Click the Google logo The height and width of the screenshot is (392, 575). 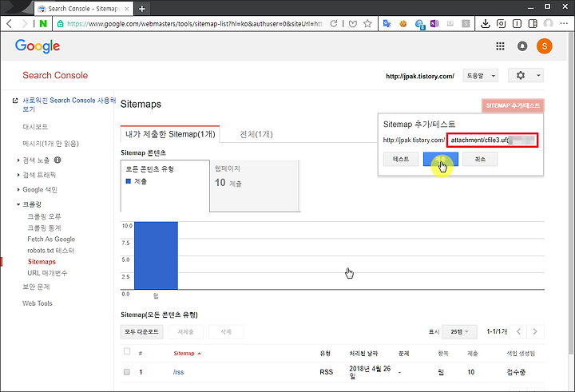tap(38, 46)
